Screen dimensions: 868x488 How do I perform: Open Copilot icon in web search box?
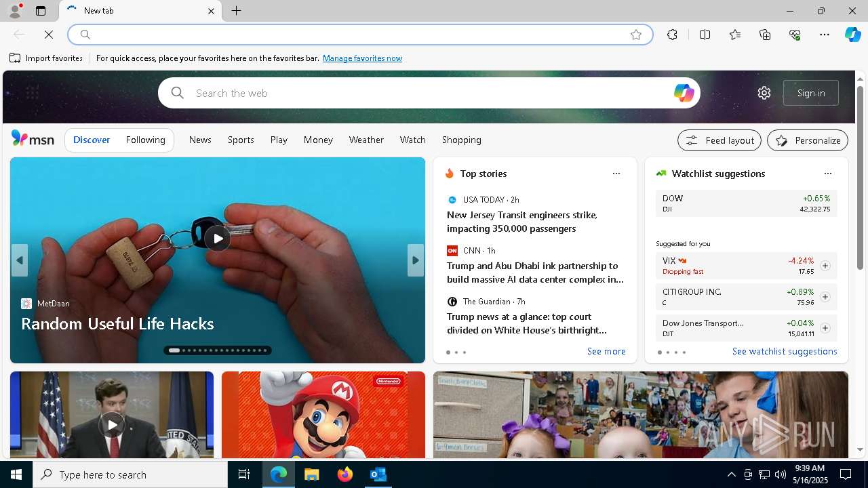click(684, 93)
